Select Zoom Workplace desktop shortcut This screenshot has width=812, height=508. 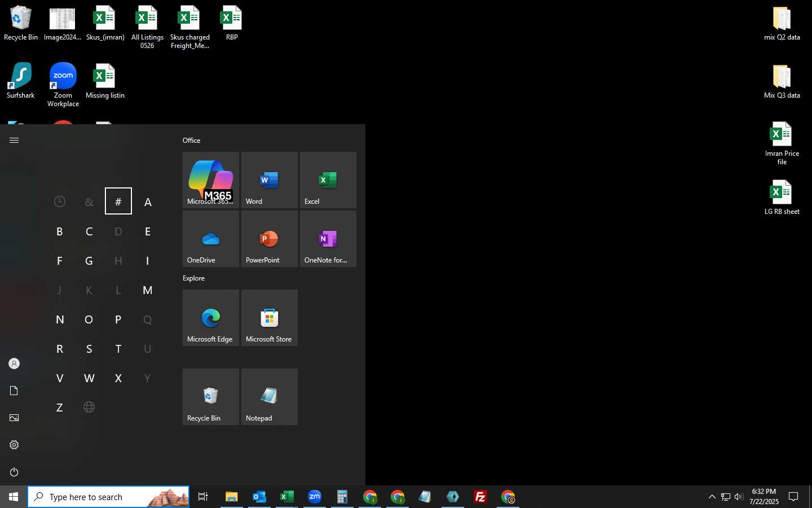(63, 85)
